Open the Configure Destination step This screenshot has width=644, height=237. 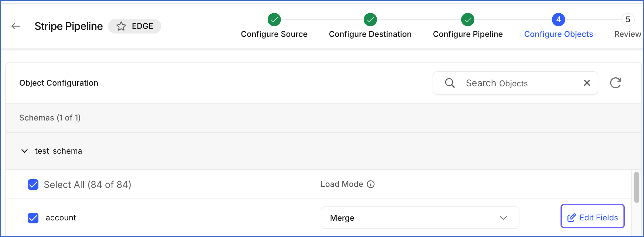(370, 34)
